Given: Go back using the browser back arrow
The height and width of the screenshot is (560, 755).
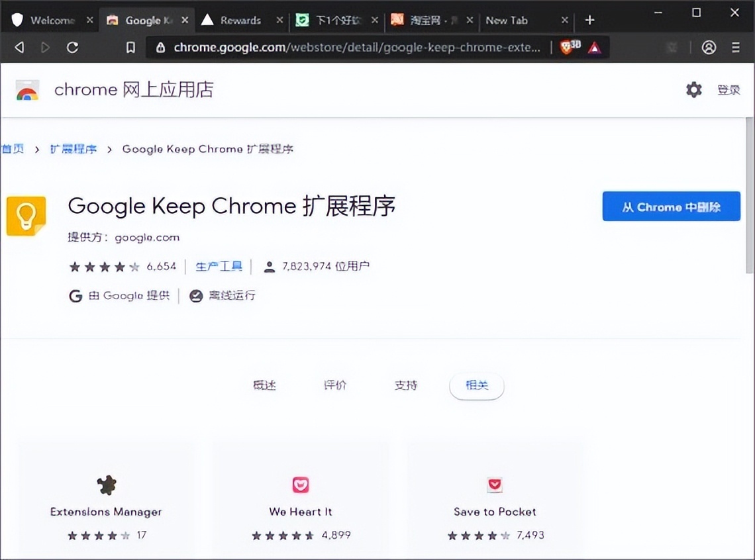Looking at the screenshot, I should coord(19,47).
